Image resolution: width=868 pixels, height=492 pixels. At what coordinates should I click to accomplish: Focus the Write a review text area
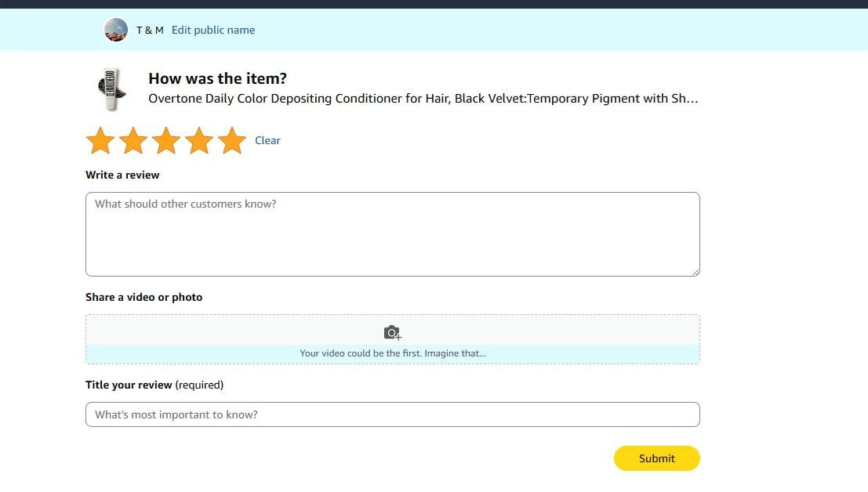(392, 233)
